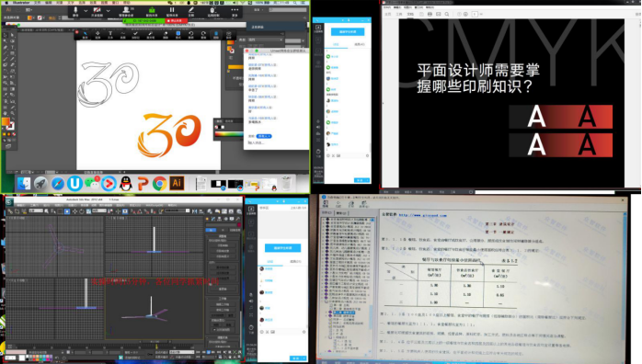Image resolution: width=642 pixels, height=364 pixels.
Task: Open the three-dots More menu in meeting toolbar
Action: point(235,11)
